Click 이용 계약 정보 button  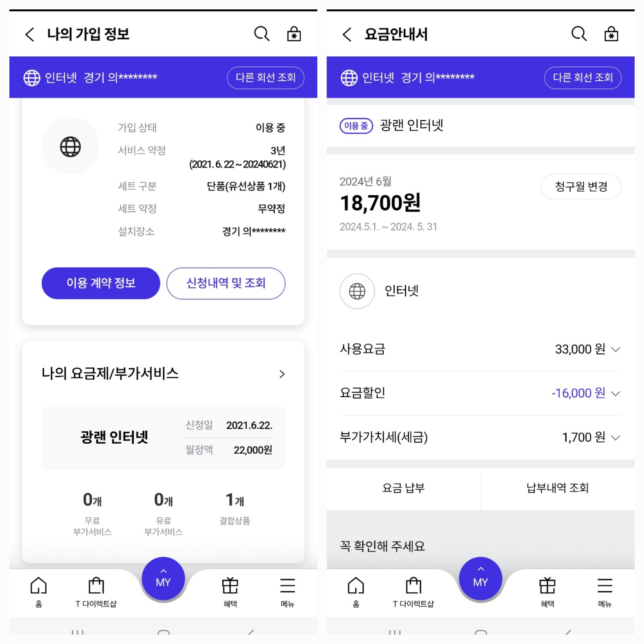coord(101,283)
